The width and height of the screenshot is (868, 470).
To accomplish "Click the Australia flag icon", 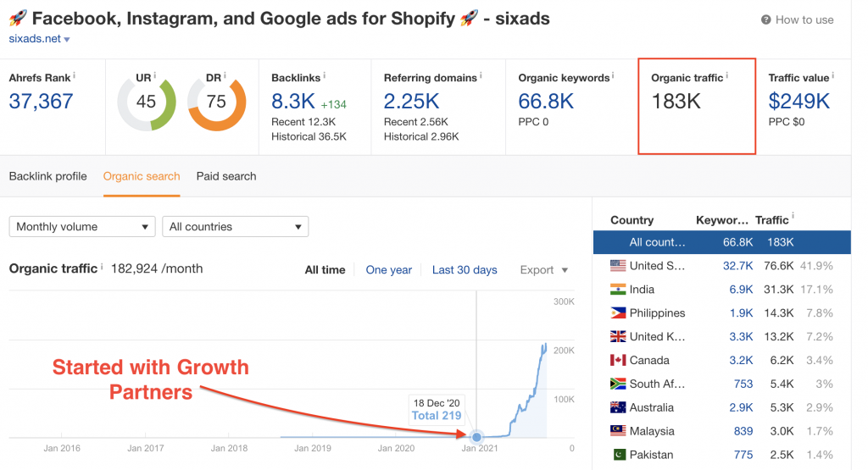I will pyautogui.click(x=618, y=407).
